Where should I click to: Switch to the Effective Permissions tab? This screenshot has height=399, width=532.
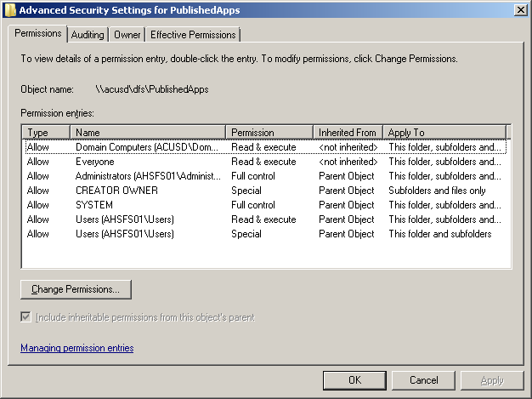(x=193, y=35)
